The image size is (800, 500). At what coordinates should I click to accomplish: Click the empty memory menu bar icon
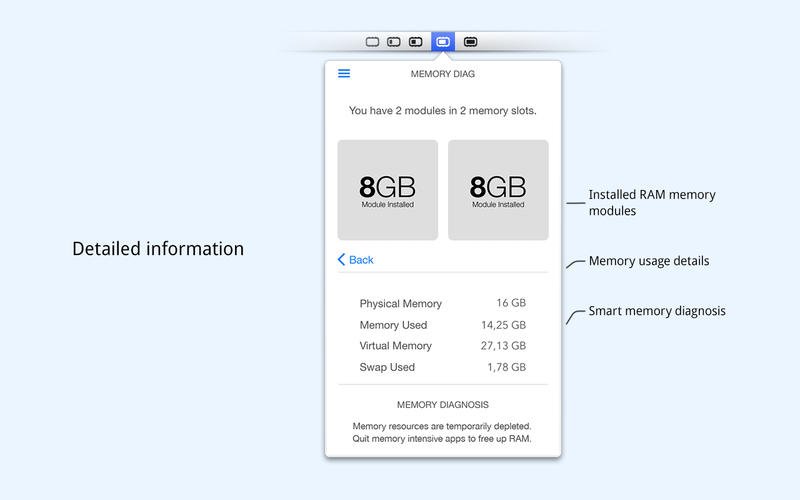pos(372,42)
